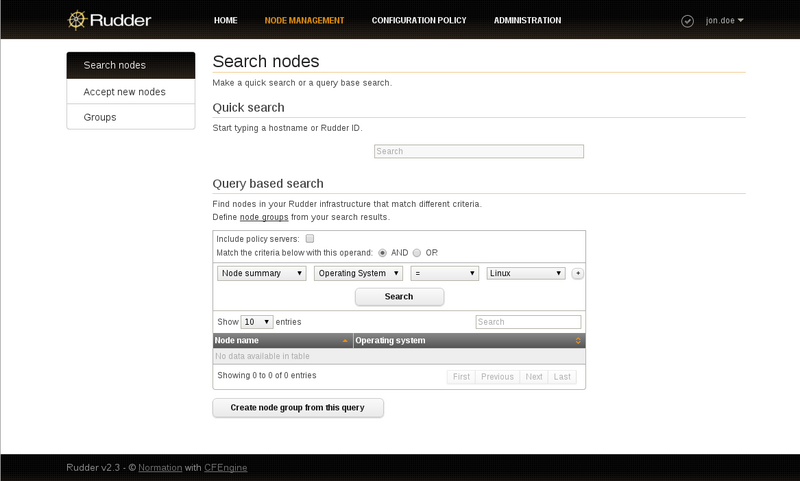Click the status checkmark circle icon
800x481 pixels.
click(x=687, y=21)
